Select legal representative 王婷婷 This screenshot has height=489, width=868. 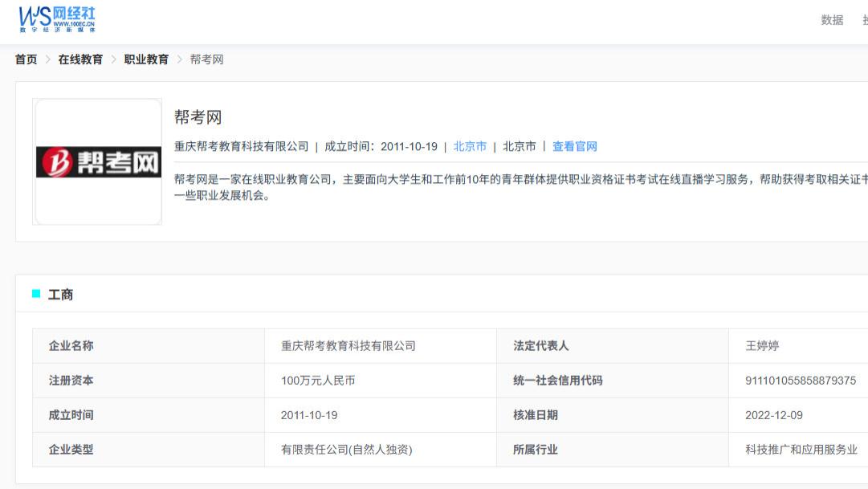[760, 345]
